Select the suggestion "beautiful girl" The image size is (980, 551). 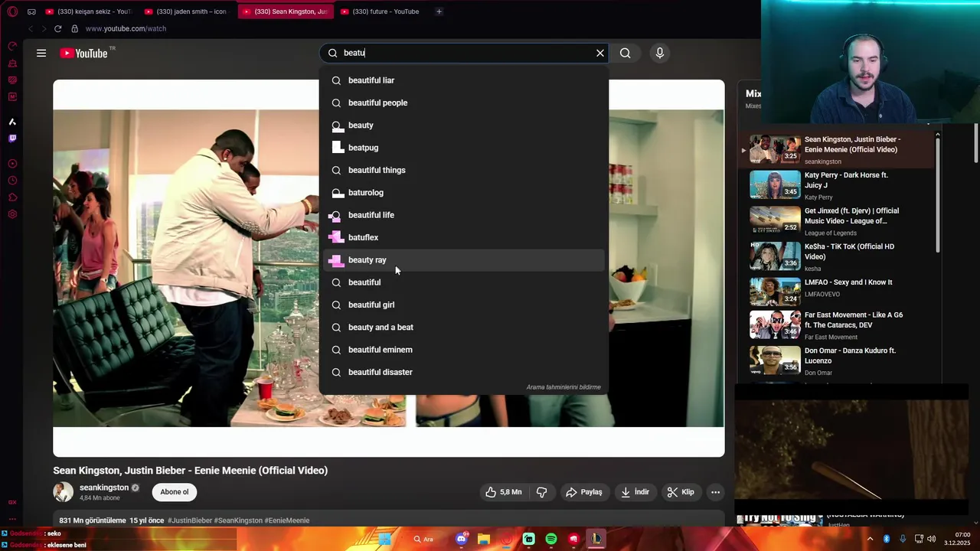click(x=463, y=305)
